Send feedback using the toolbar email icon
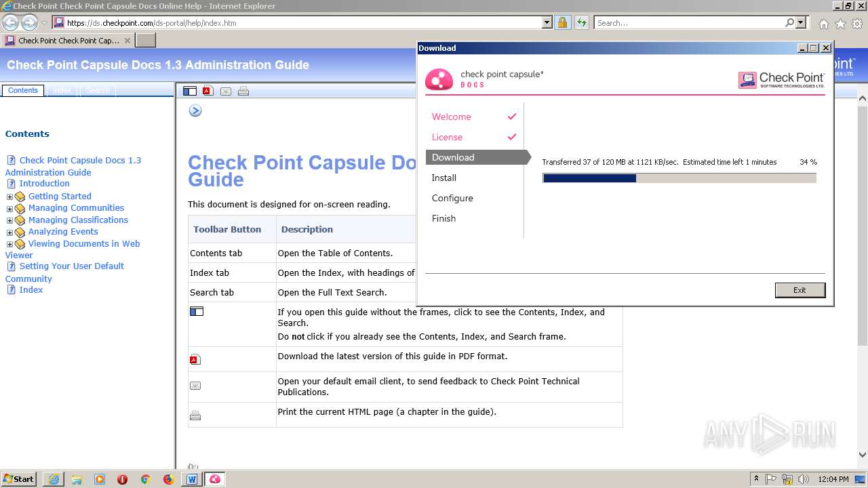The width and height of the screenshot is (868, 488). tap(226, 91)
